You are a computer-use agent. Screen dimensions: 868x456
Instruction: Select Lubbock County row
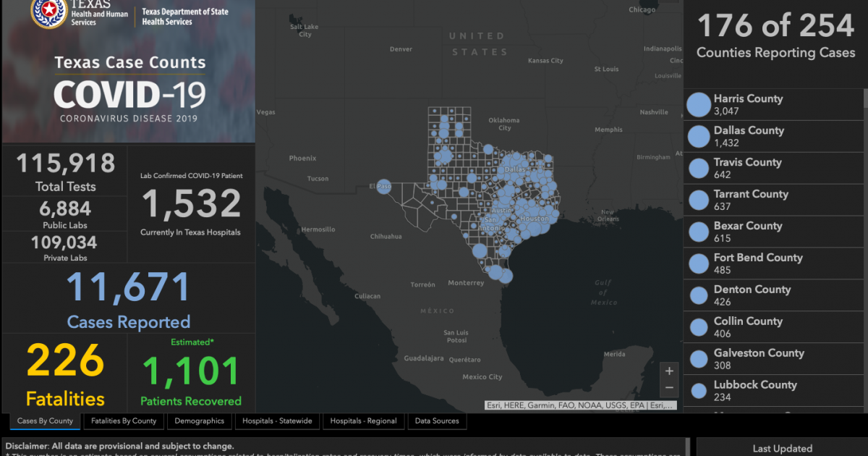[x=773, y=392]
